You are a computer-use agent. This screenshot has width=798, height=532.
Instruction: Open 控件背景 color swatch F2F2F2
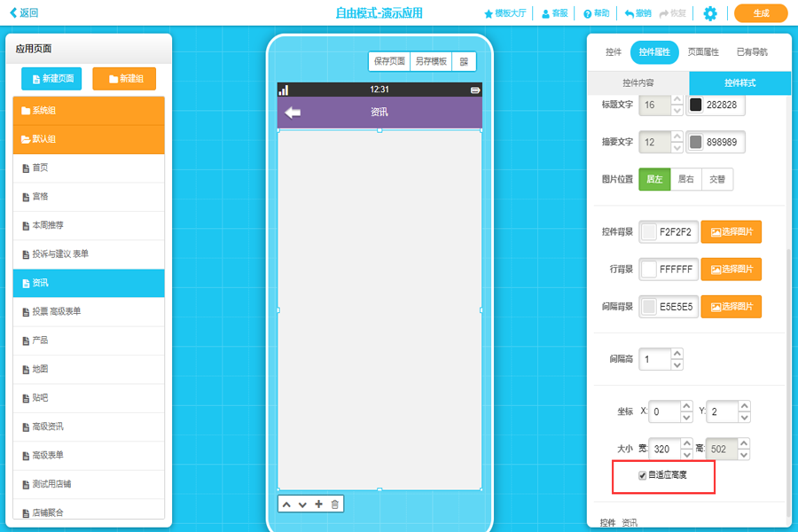point(649,232)
